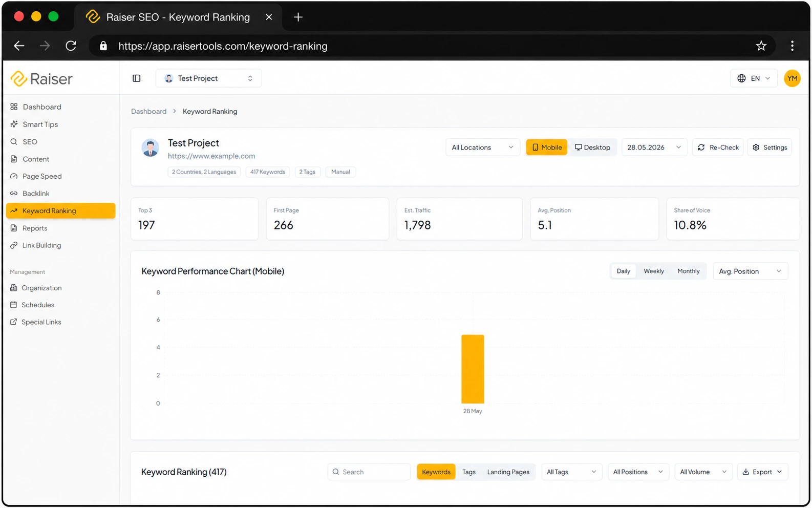The image size is (812, 508).
Task: Click the keyword Search field
Action: 369,472
